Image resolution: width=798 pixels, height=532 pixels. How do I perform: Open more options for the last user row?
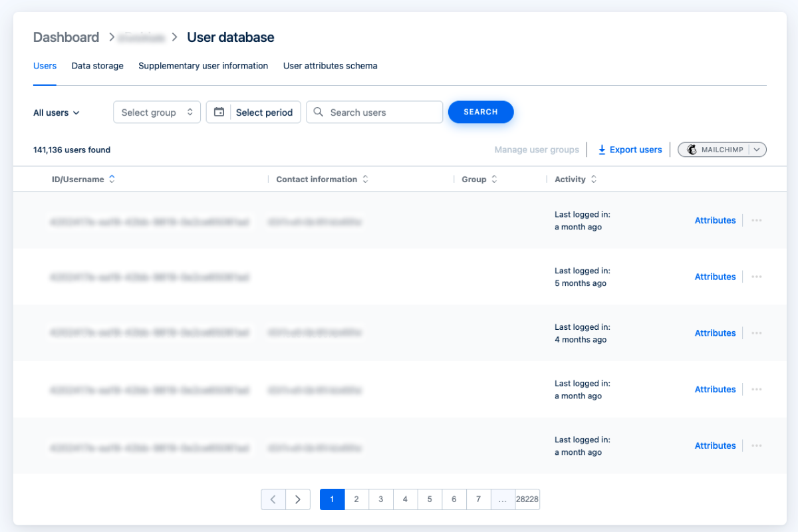[x=756, y=446]
